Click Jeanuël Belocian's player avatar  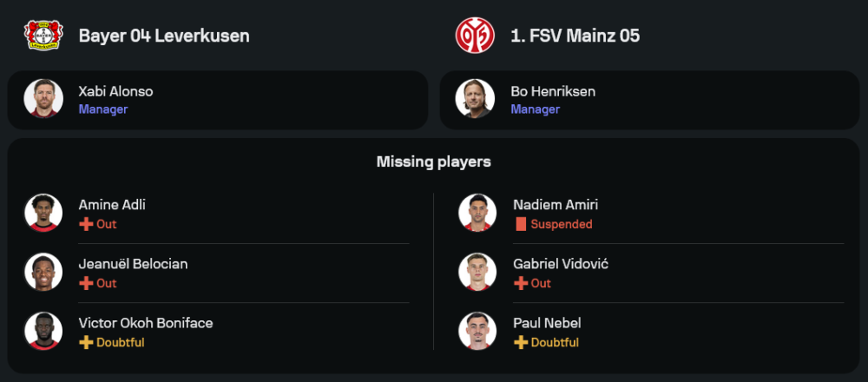43,272
